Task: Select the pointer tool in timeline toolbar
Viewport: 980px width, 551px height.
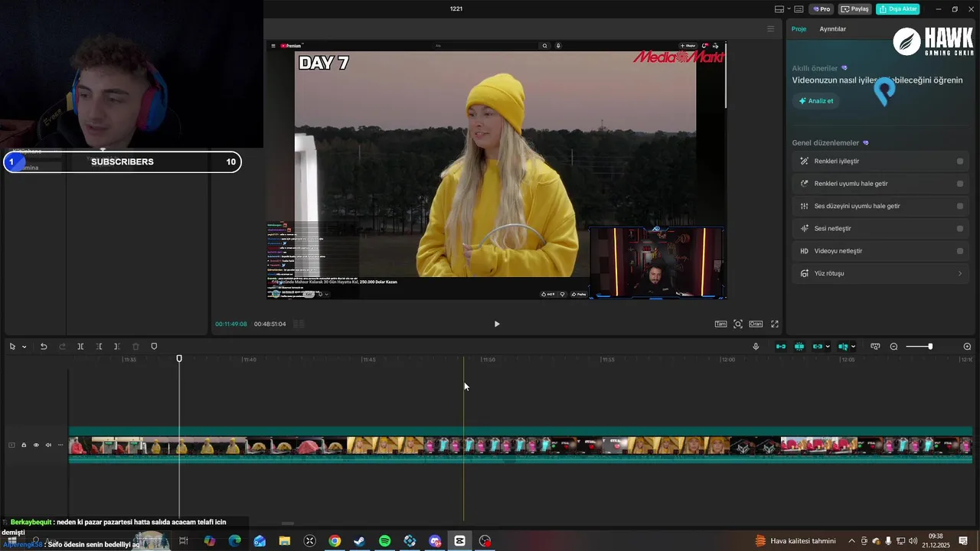Action: click(x=12, y=347)
